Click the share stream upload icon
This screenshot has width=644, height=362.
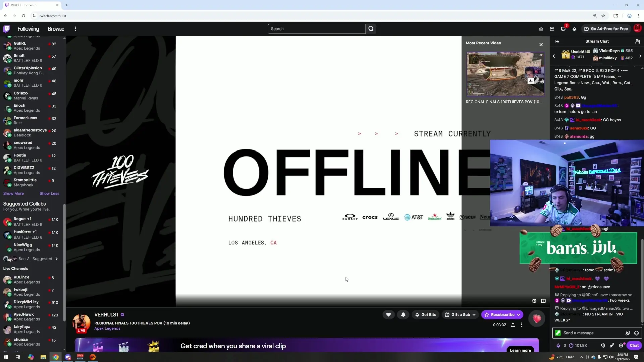click(513, 325)
